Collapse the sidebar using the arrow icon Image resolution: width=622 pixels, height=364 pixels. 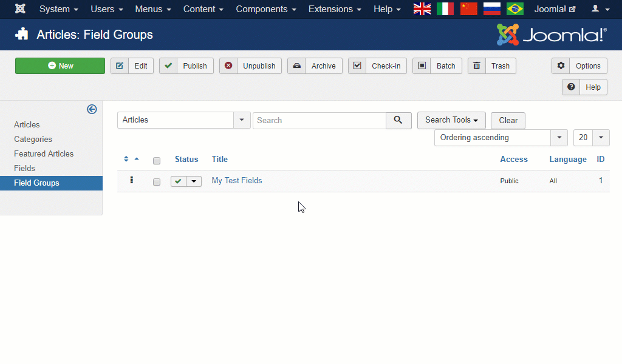click(x=92, y=109)
